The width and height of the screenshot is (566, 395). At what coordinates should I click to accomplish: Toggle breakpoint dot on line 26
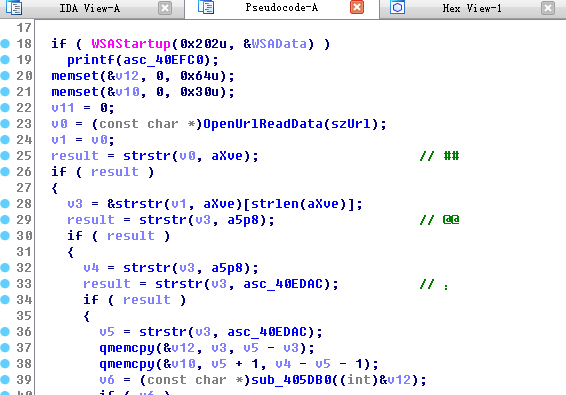click(5, 172)
